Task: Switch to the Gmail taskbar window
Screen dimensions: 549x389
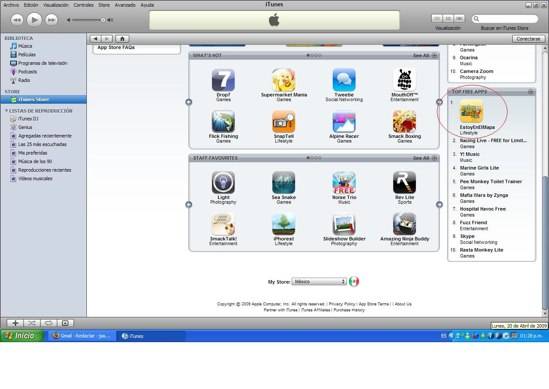Action: point(81,336)
